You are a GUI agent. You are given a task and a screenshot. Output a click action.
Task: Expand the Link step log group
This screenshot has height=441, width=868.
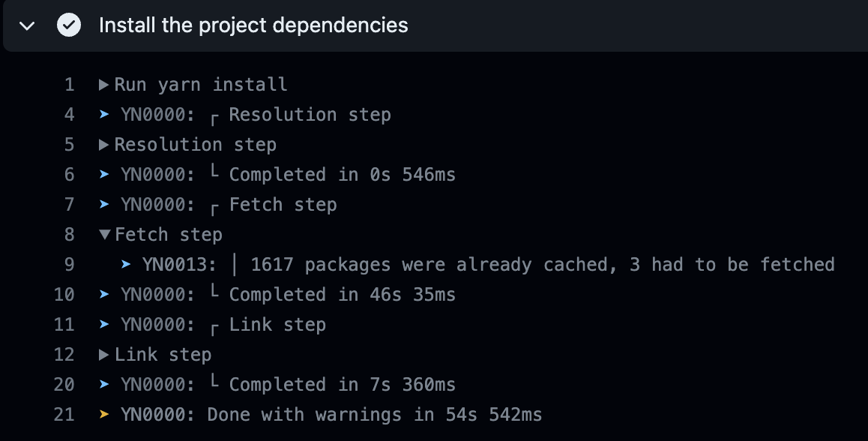(104, 355)
